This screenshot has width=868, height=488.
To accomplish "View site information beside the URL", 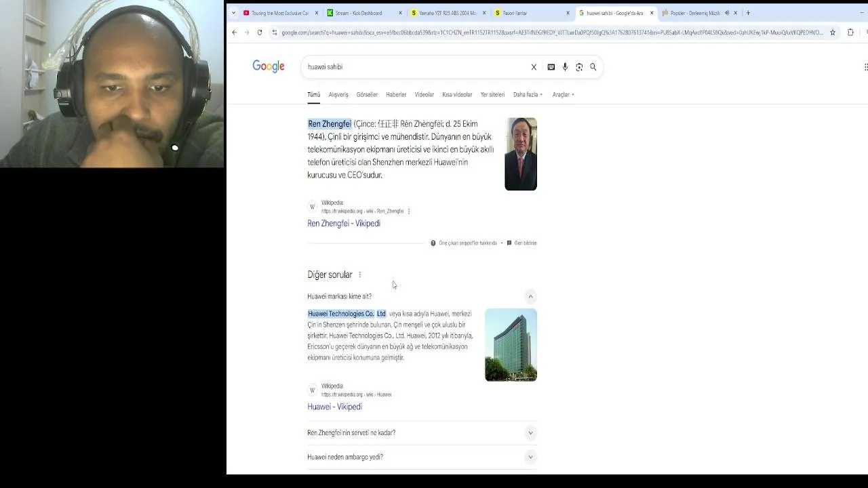I will (274, 33).
